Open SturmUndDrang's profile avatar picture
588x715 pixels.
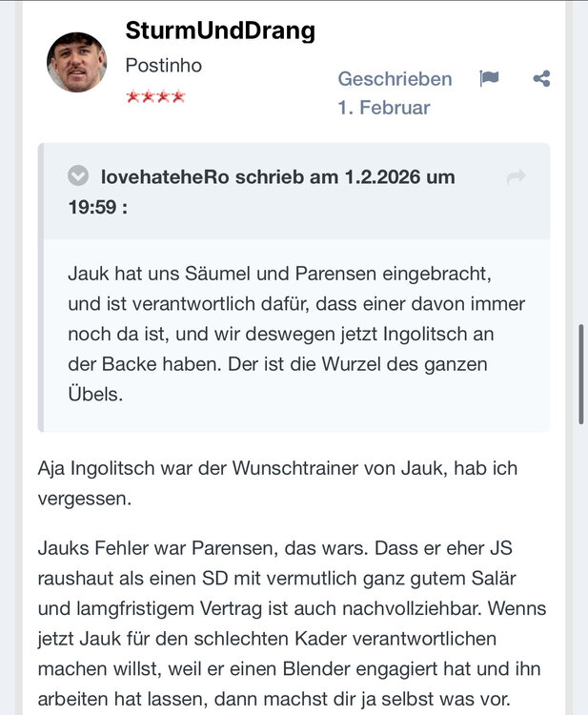click(x=76, y=62)
